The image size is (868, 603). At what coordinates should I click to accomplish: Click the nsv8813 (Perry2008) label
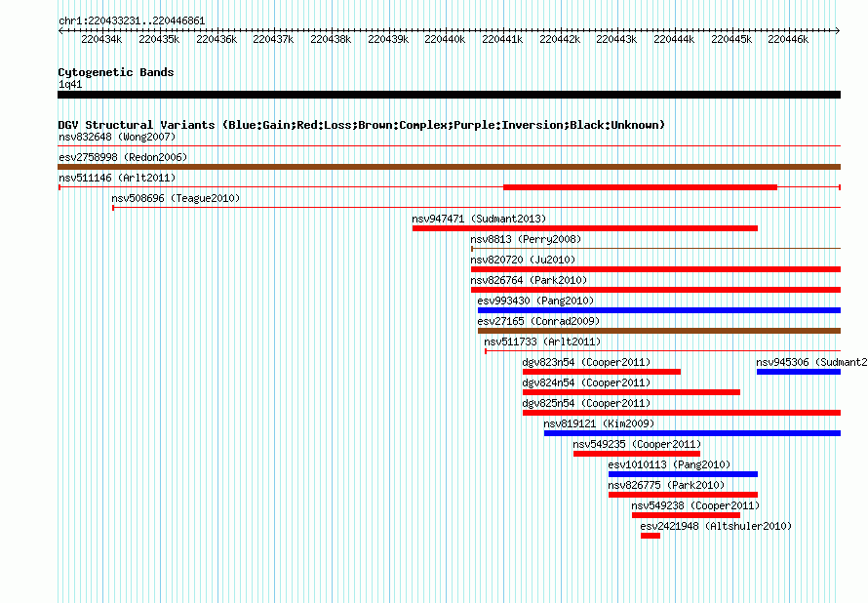point(526,239)
